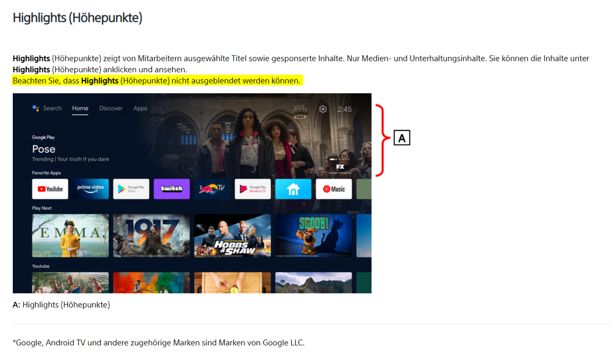The height and width of the screenshot is (364, 611).
Task: Open the Red Bull TV app
Action: (x=212, y=189)
